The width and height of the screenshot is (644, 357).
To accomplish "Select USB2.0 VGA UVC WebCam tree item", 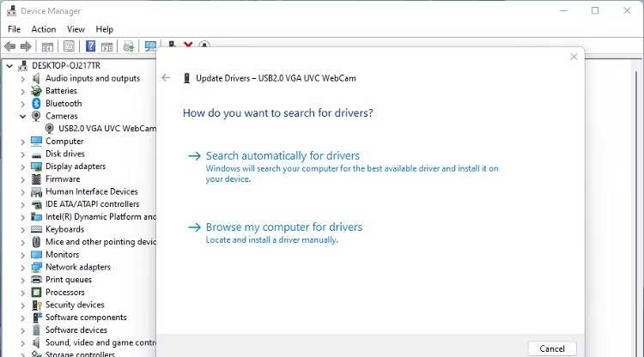I will click(x=107, y=129).
